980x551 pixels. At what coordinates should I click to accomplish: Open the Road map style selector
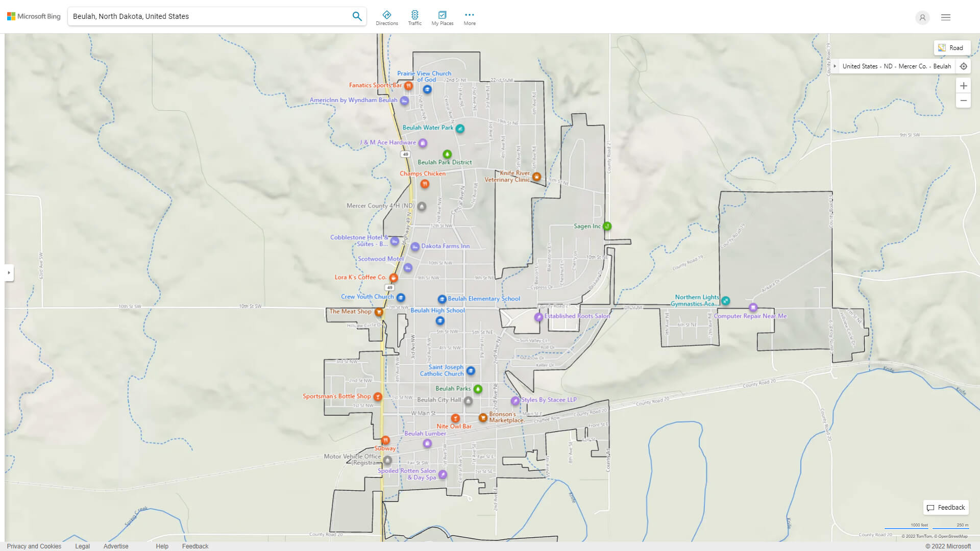[x=952, y=47]
